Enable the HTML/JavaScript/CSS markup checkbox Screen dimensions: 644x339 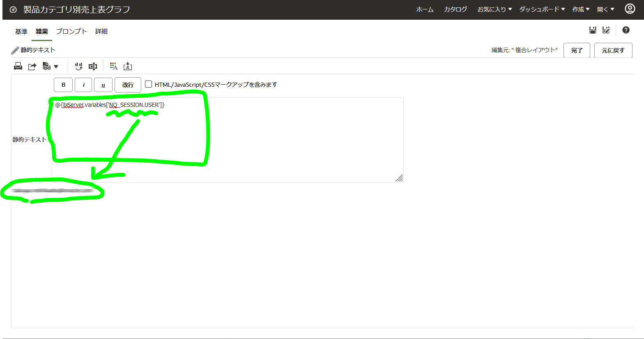click(x=149, y=84)
